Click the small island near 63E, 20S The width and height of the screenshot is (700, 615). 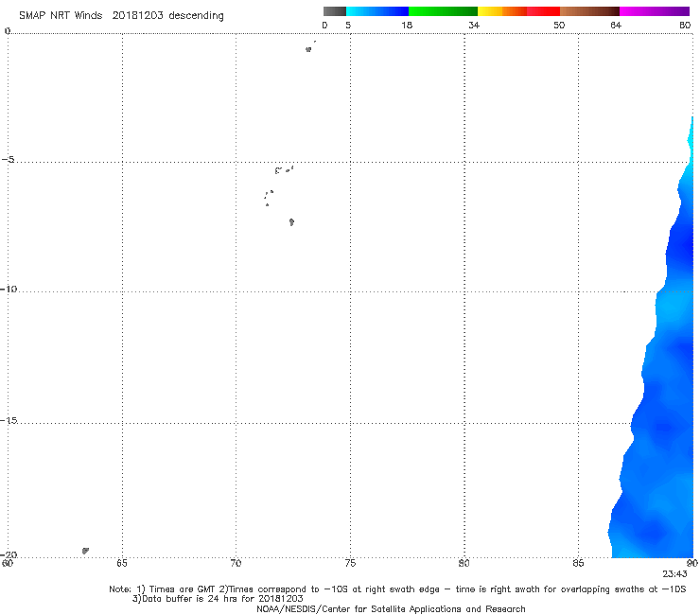click(x=85, y=551)
